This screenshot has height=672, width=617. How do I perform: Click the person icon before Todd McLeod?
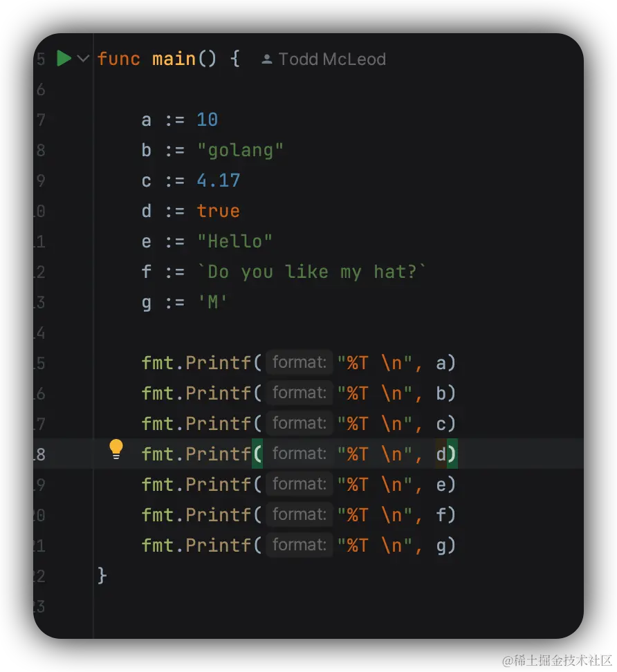tap(266, 59)
